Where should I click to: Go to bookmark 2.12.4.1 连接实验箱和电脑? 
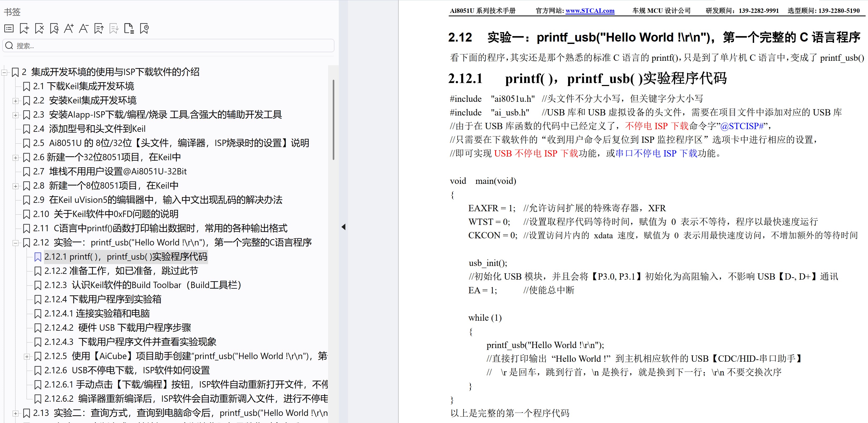[97, 314]
